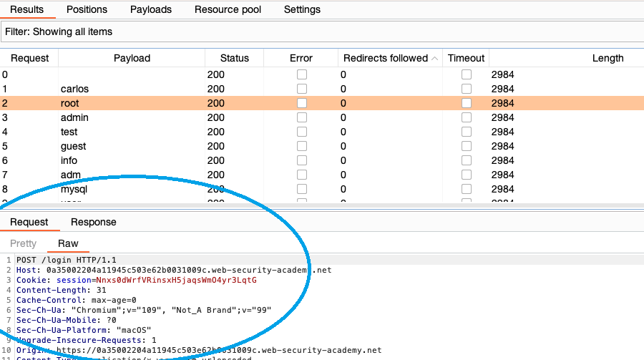Click Status 200 in admin row
Viewport: 644px width, 360px height.
tap(215, 117)
